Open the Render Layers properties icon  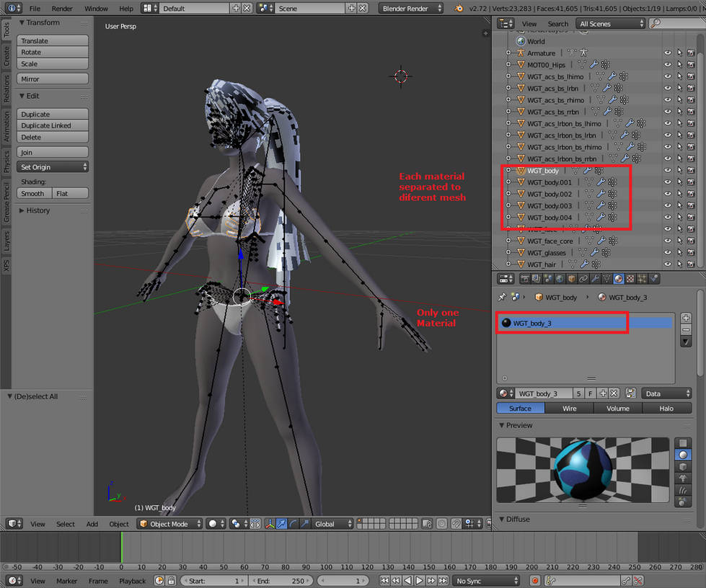pyautogui.click(x=537, y=279)
